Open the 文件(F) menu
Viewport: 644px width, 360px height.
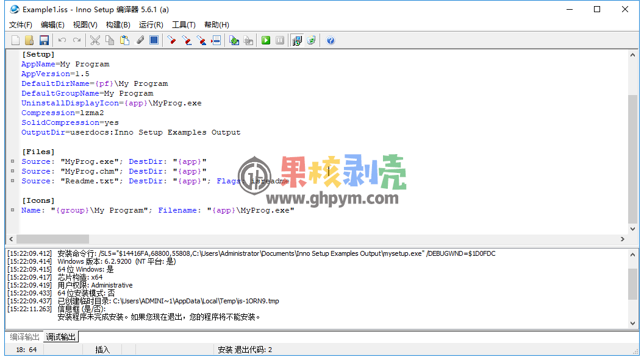pyautogui.click(x=21, y=24)
